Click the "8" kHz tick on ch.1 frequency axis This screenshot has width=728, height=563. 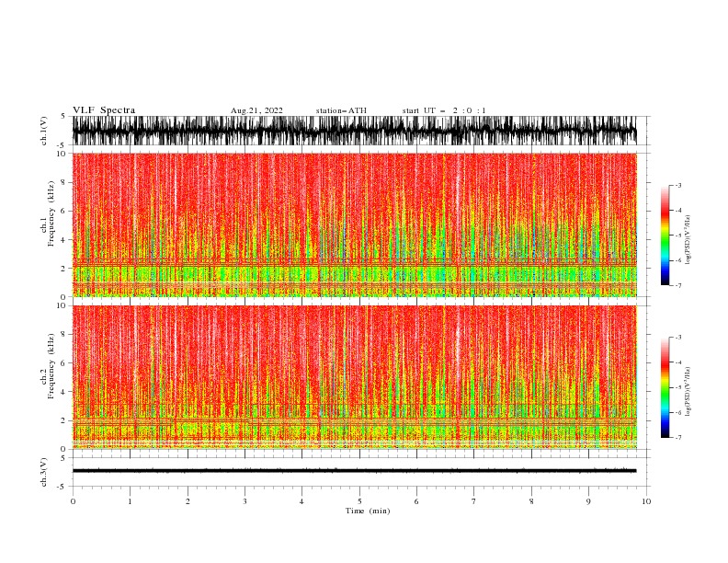pyautogui.click(x=63, y=182)
